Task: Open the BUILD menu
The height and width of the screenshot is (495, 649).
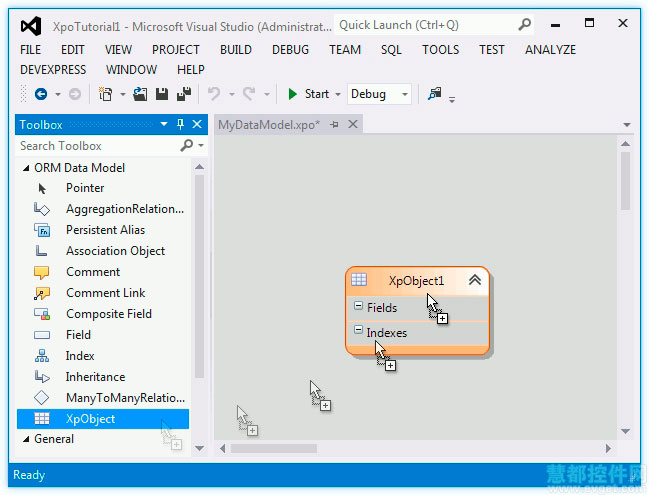Action: (236, 50)
